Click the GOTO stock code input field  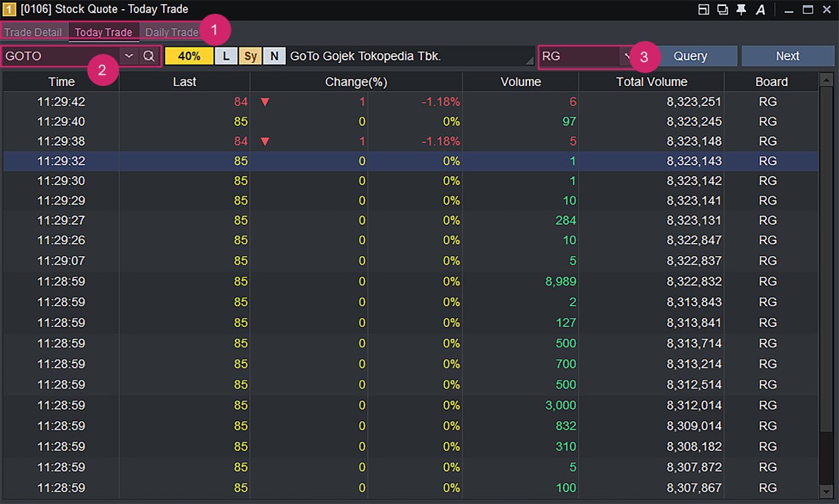point(60,56)
